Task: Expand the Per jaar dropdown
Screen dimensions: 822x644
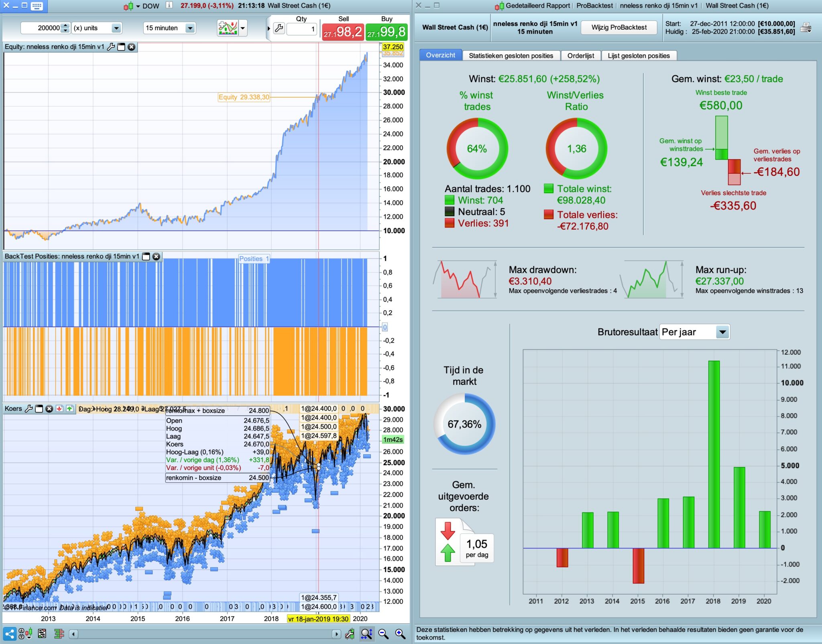Action: point(722,332)
